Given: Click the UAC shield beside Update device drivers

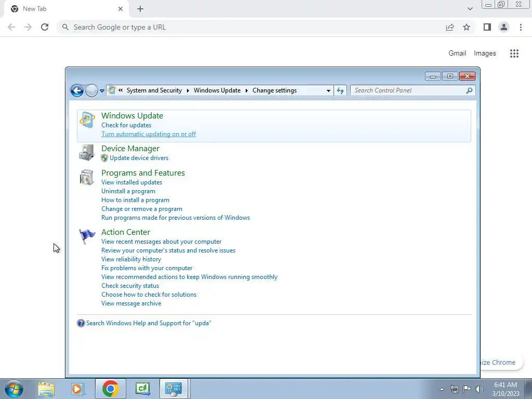Looking at the screenshot, I should [x=104, y=158].
